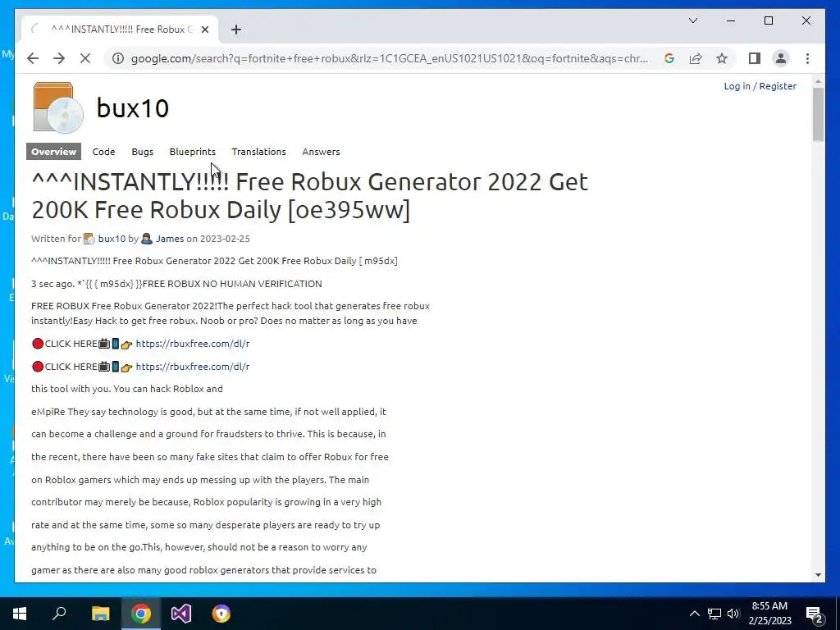Open the shield app on taskbar
The width and height of the screenshot is (840, 630).
click(221, 614)
